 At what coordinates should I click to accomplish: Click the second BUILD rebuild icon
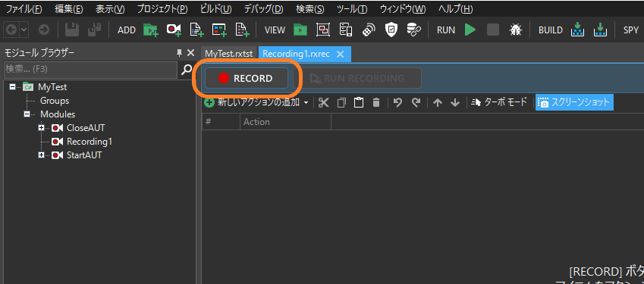[601, 30]
